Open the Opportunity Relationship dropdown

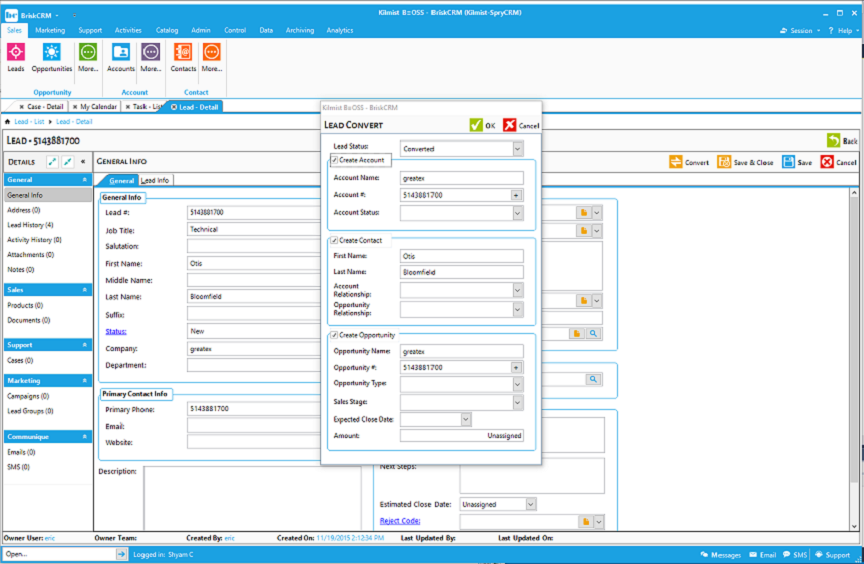point(517,310)
